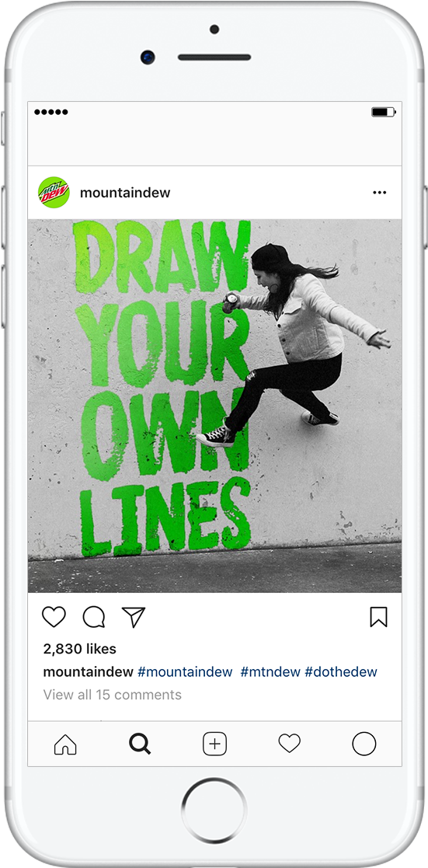Tap the battery icon in status bar
This screenshot has height=868, width=428.
[383, 112]
